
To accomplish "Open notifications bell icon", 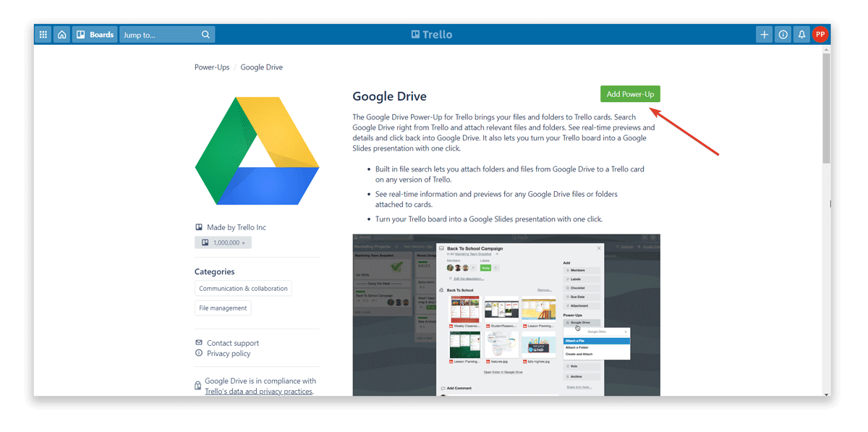I will point(801,34).
